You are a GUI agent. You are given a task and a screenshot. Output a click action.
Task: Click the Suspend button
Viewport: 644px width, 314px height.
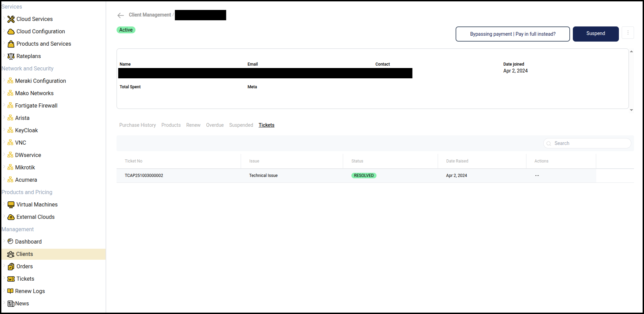pyautogui.click(x=596, y=34)
